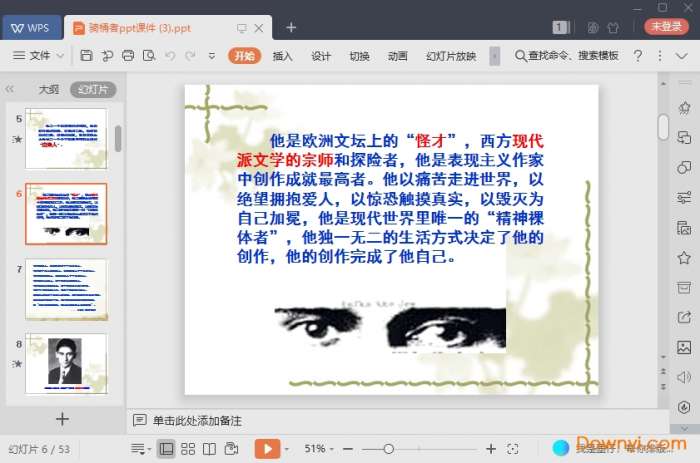Select the 开始 ribbon tab
Screen dimensions: 700x463
[244, 56]
